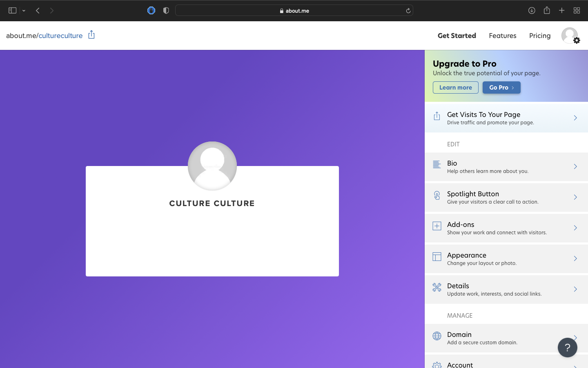Click the Add-ons plus square icon
The width and height of the screenshot is (588, 368).
437,226
